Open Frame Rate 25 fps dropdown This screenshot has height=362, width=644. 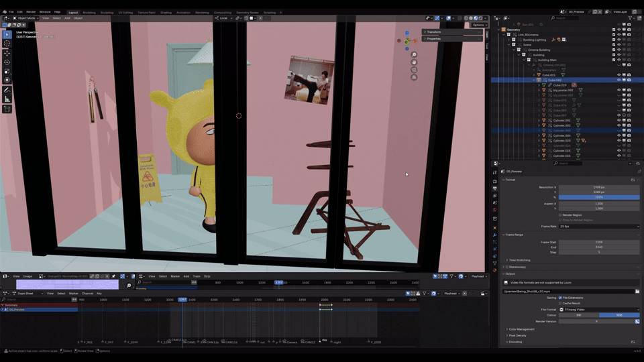[599, 227]
